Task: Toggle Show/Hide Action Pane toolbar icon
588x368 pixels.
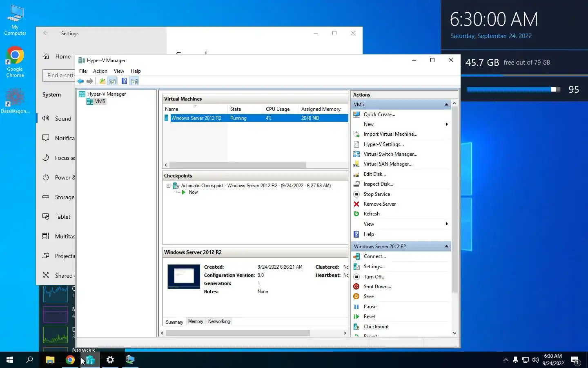Action: pyautogui.click(x=134, y=81)
